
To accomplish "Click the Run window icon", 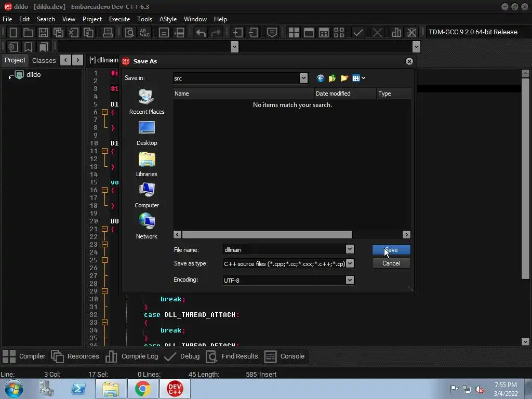I will [309, 33].
